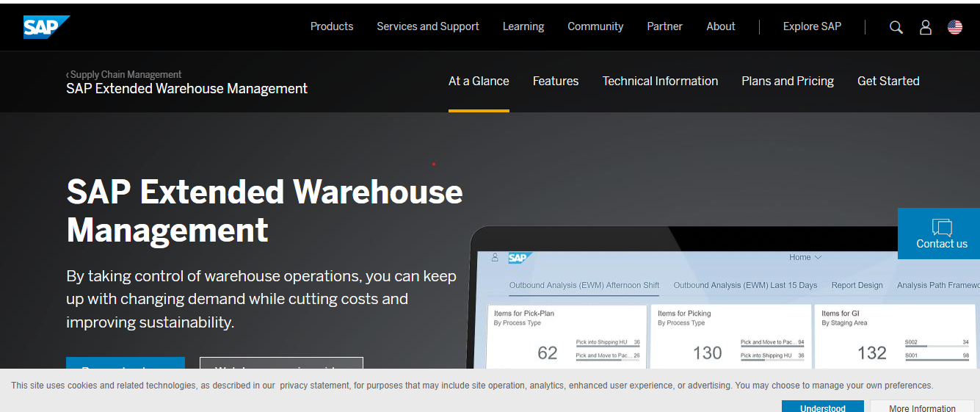Open the search magnifier icon

click(x=896, y=27)
